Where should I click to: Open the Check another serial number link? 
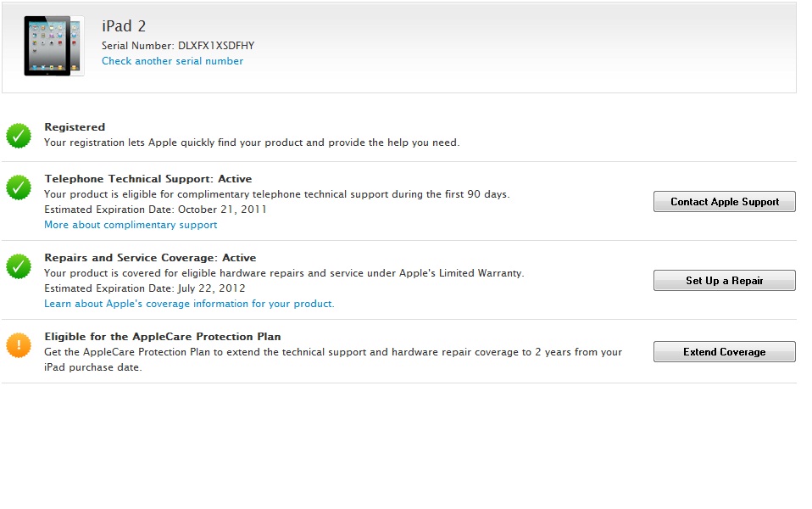[172, 61]
